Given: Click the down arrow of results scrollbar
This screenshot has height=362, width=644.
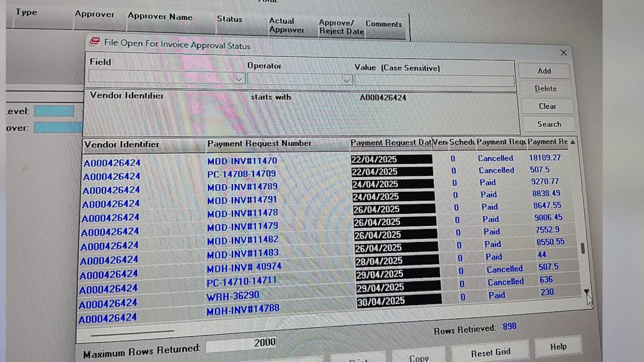Looking at the screenshot, I should [587, 292].
